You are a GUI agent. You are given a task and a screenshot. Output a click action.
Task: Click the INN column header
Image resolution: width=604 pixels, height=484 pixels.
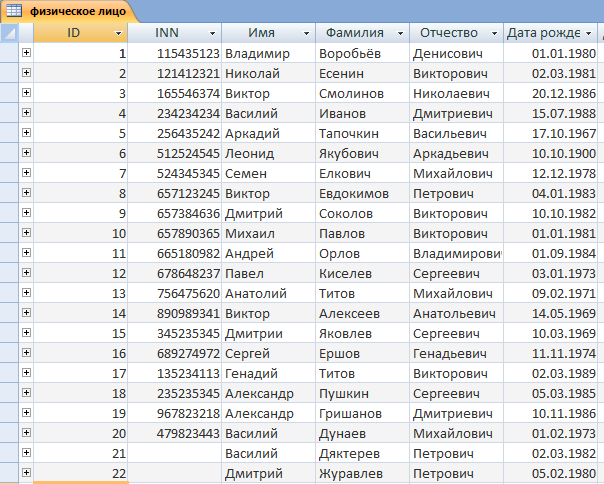click(174, 33)
